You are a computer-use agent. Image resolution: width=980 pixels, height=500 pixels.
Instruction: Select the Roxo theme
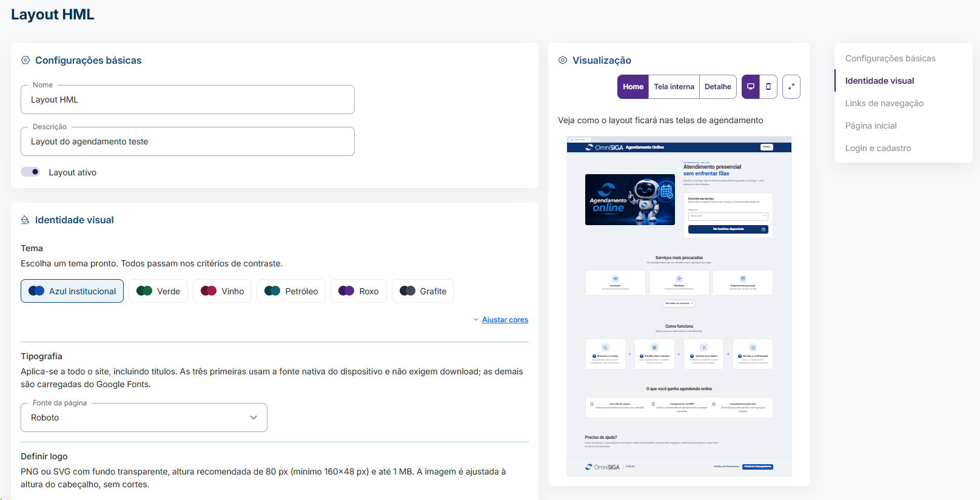tap(358, 291)
